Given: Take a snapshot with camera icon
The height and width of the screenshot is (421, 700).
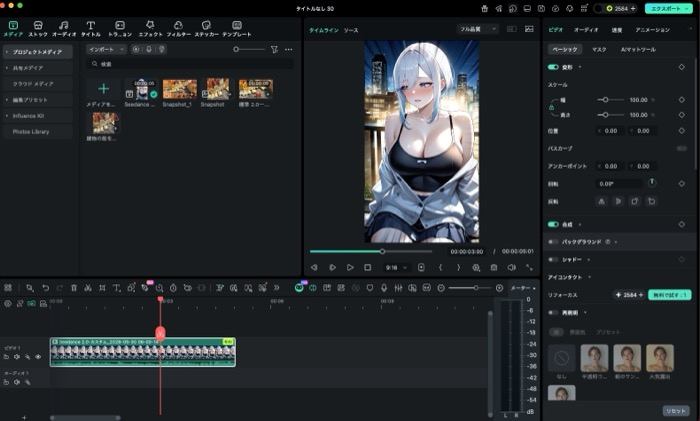Looking at the screenshot, I should 494,267.
